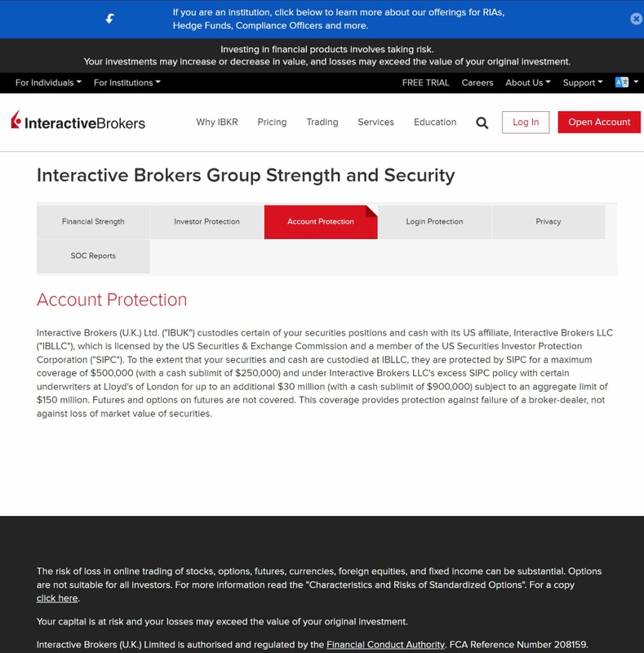Expand the For Individuals dropdown
The image size is (644, 653).
pos(48,82)
